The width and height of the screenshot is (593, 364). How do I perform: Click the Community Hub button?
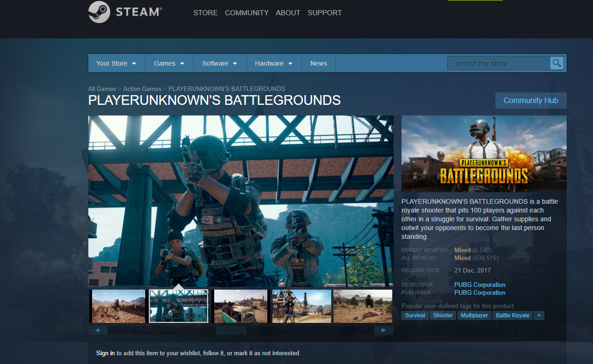[x=531, y=100]
